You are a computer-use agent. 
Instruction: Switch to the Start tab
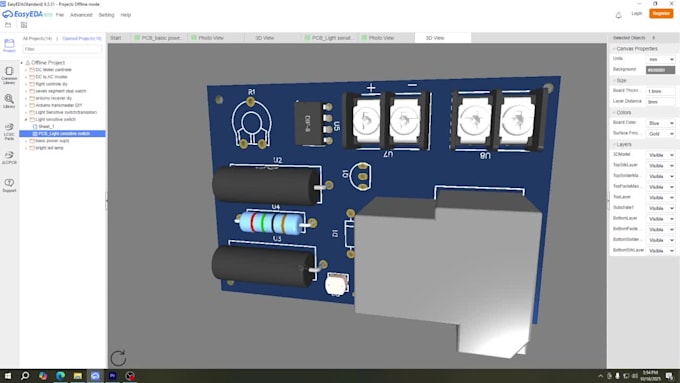pyautogui.click(x=116, y=38)
